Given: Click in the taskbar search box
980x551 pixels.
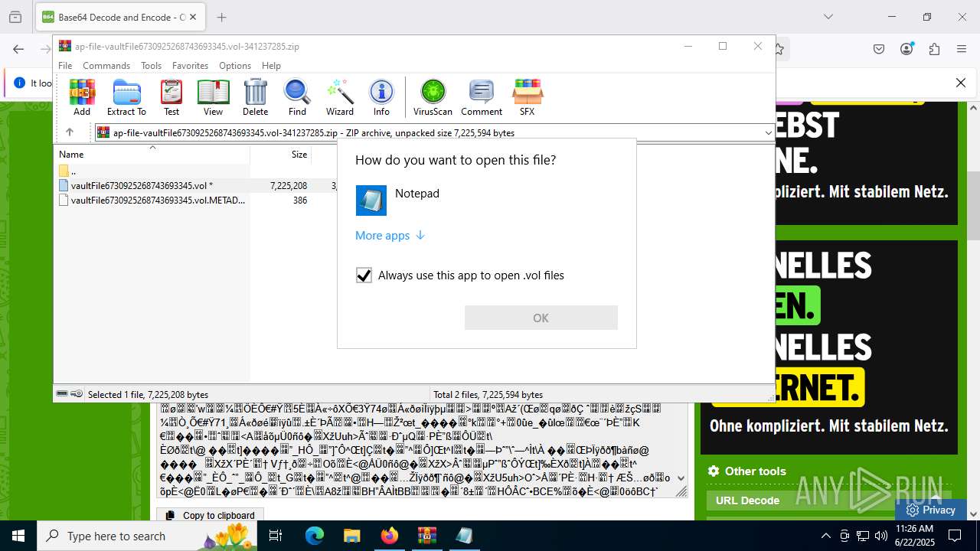Looking at the screenshot, I should [x=149, y=536].
